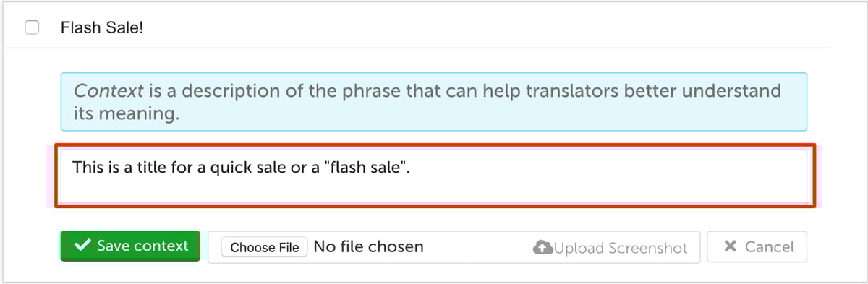868x284 pixels.
Task: Click the checkmark icon on Save context
Action: click(82, 246)
